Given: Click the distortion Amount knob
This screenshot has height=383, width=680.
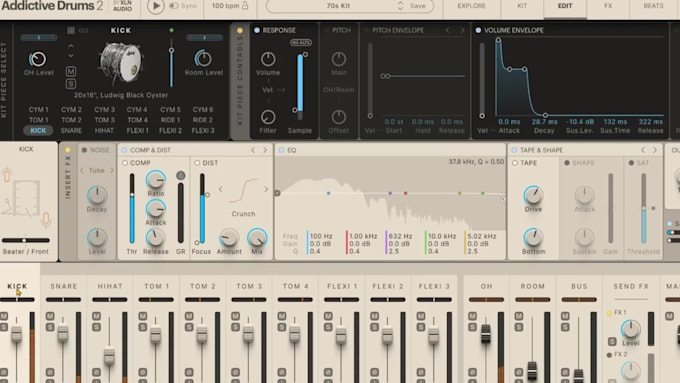Looking at the screenshot, I should click(x=229, y=238).
